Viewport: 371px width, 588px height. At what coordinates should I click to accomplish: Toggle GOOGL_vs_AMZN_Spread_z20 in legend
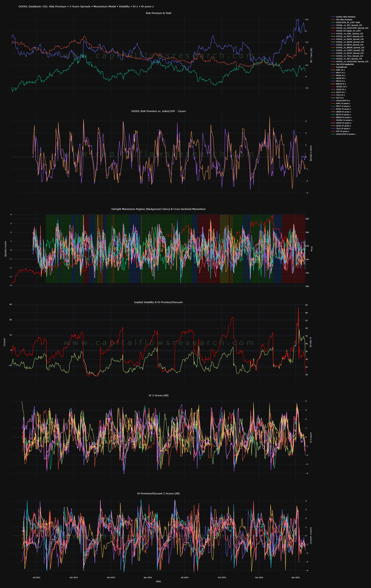click(347, 42)
